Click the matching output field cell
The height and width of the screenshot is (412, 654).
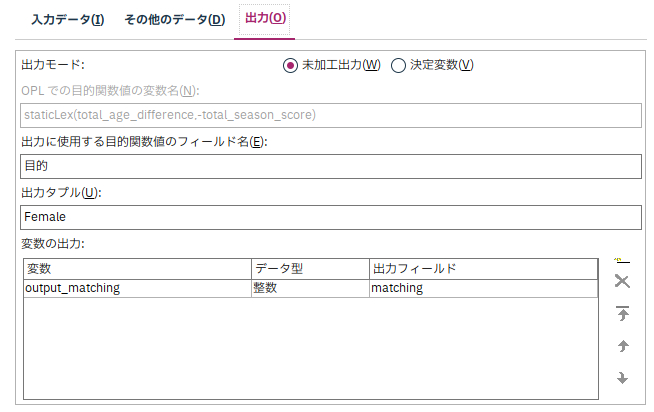point(483,288)
